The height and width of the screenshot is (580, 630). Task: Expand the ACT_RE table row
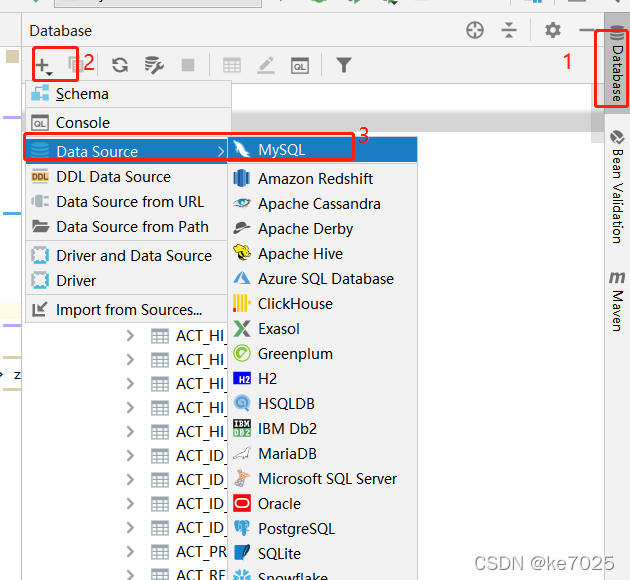[x=130, y=575]
